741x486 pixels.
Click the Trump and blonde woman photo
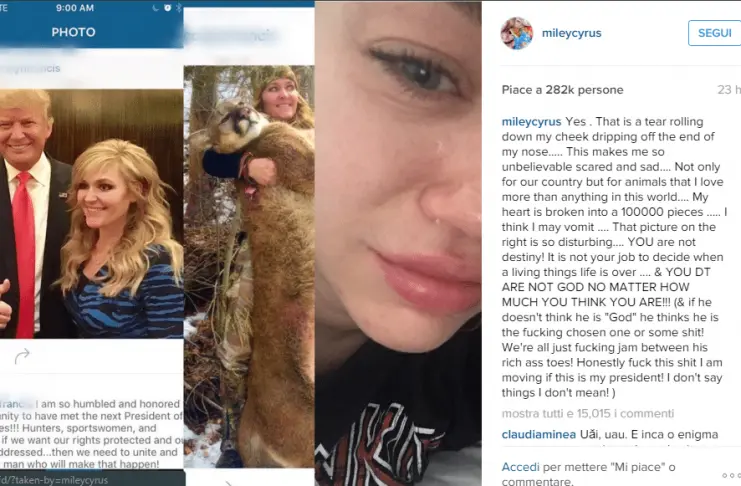pyautogui.click(x=92, y=214)
